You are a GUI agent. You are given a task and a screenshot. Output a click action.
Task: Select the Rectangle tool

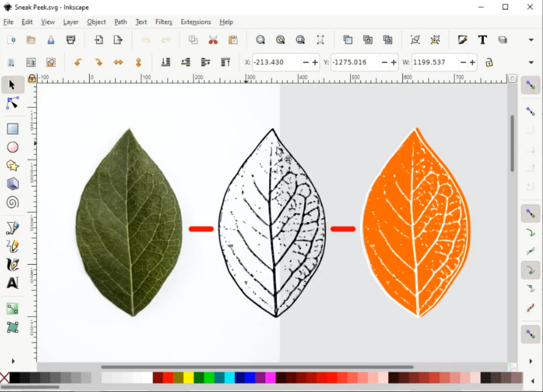[x=12, y=129]
